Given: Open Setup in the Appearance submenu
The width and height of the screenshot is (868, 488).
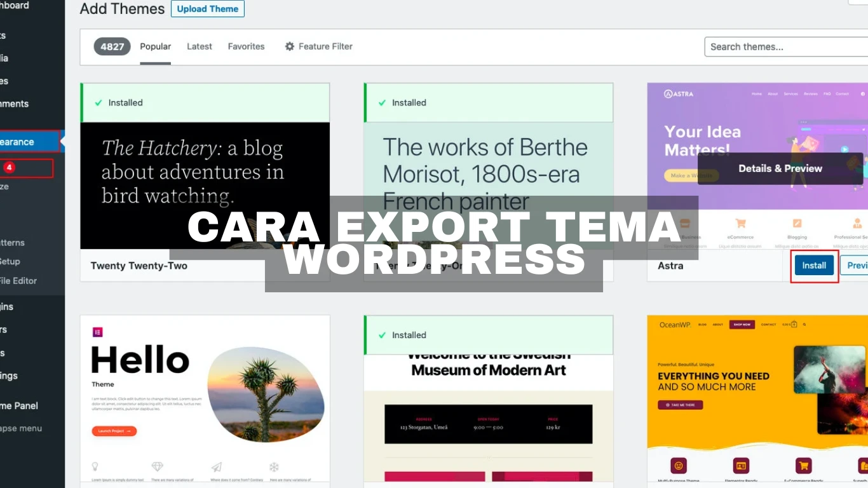Looking at the screenshot, I should (x=10, y=261).
